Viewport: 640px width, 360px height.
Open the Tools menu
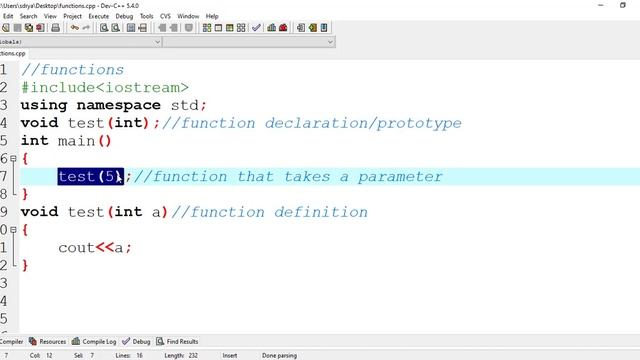click(147, 16)
